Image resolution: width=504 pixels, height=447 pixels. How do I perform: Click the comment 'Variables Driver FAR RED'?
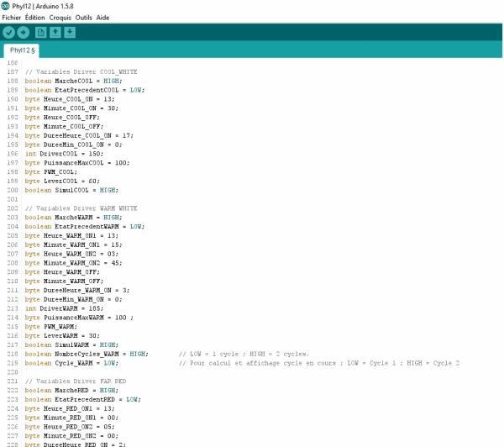click(x=76, y=381)
